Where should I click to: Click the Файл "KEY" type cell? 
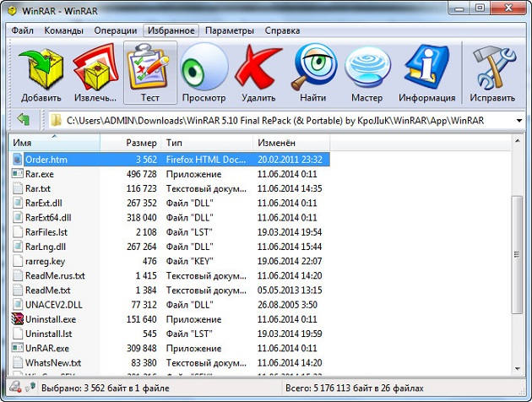click(x=189, y=261)
